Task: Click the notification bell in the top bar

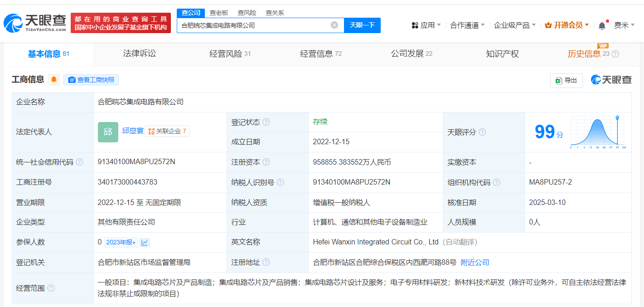Action: point(602,25)
